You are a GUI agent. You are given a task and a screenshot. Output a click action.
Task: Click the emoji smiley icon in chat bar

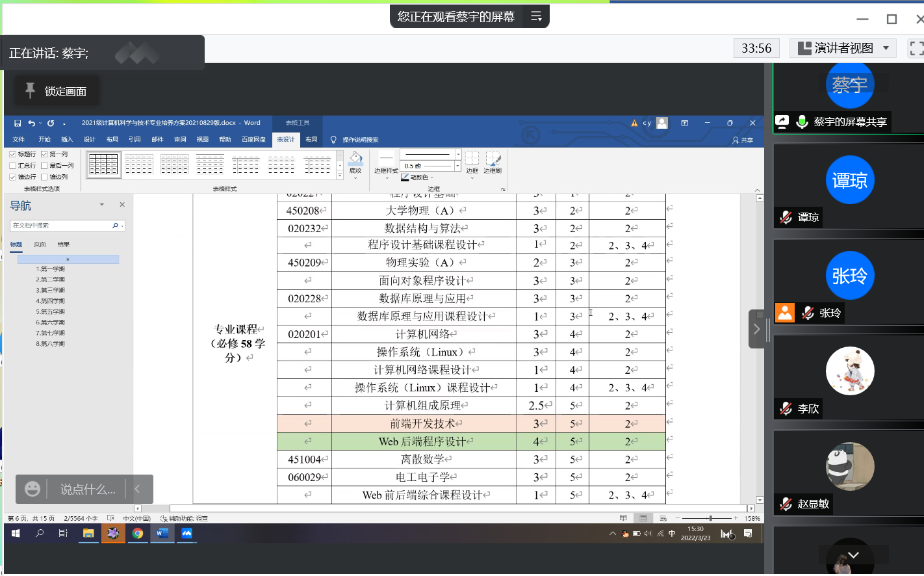pos(32,489)
